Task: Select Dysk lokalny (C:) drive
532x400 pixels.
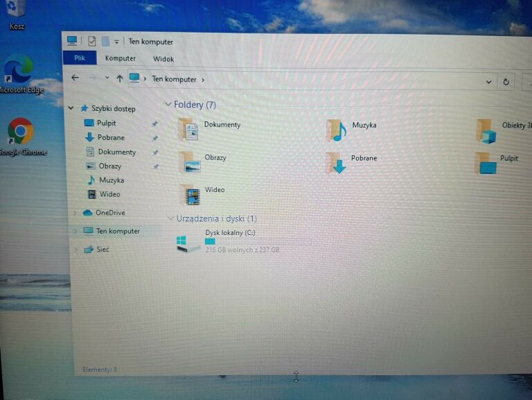Action: 188,242
